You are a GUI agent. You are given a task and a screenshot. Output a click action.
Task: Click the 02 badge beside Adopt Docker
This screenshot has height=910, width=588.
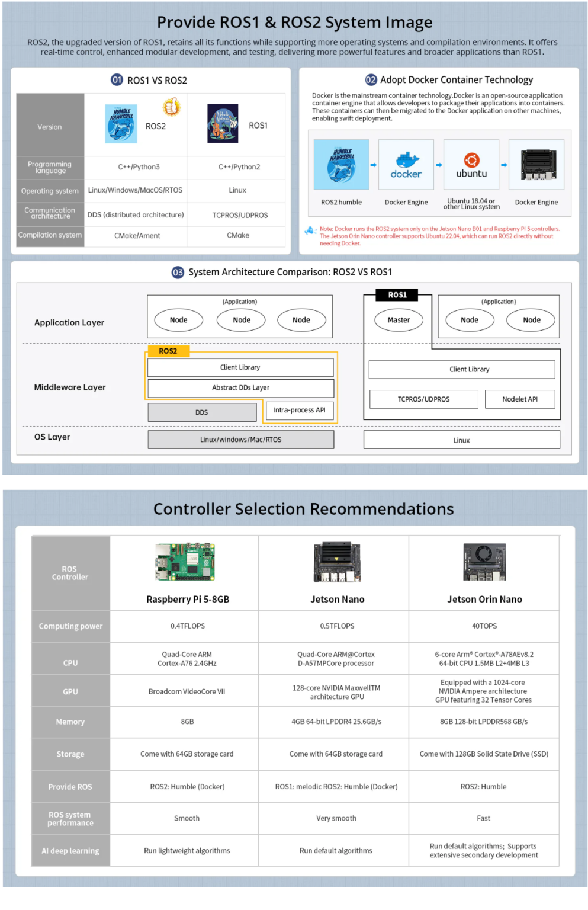(371, 80)
